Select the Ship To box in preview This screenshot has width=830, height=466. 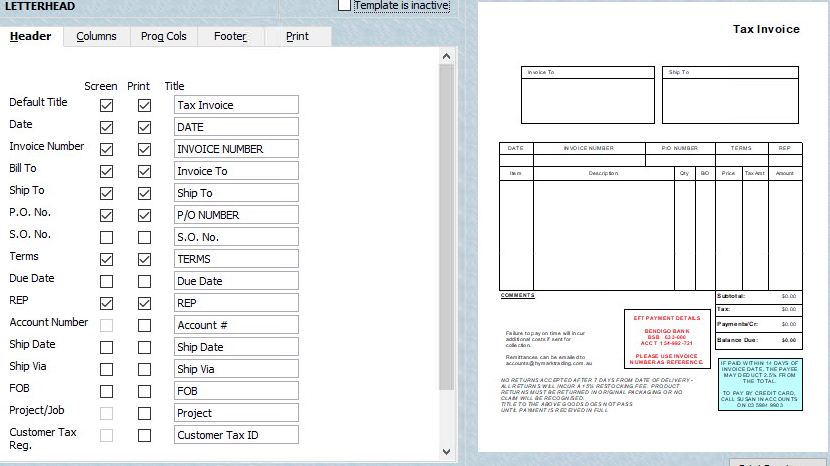pos(730,95)
